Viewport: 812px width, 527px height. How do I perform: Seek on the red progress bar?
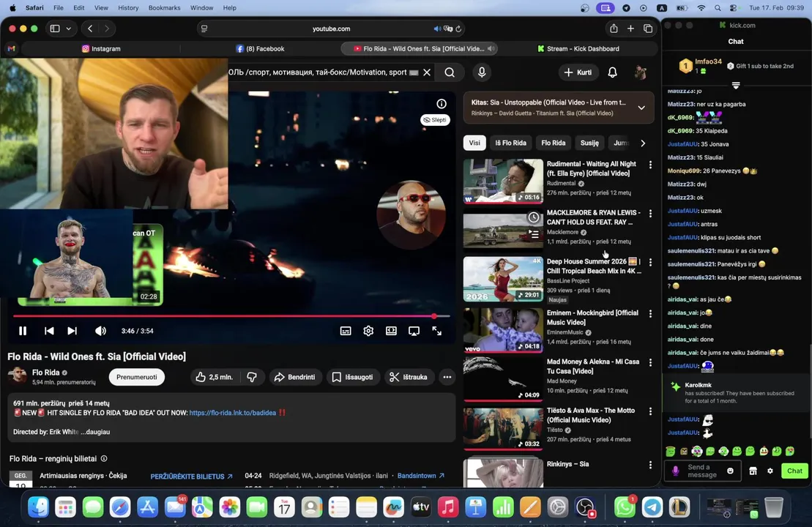231,315
